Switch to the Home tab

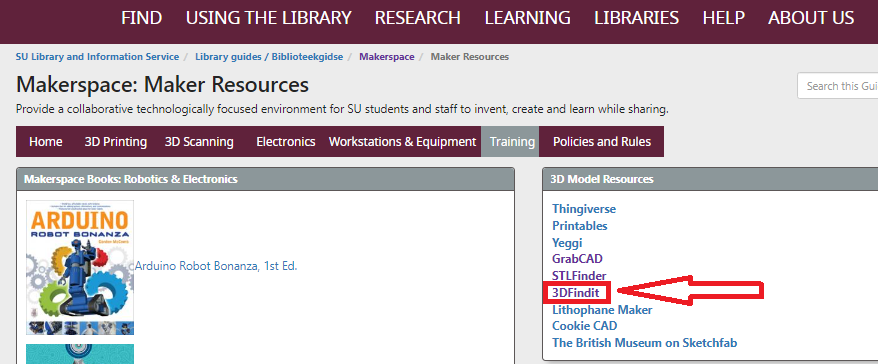click(45, 142)
